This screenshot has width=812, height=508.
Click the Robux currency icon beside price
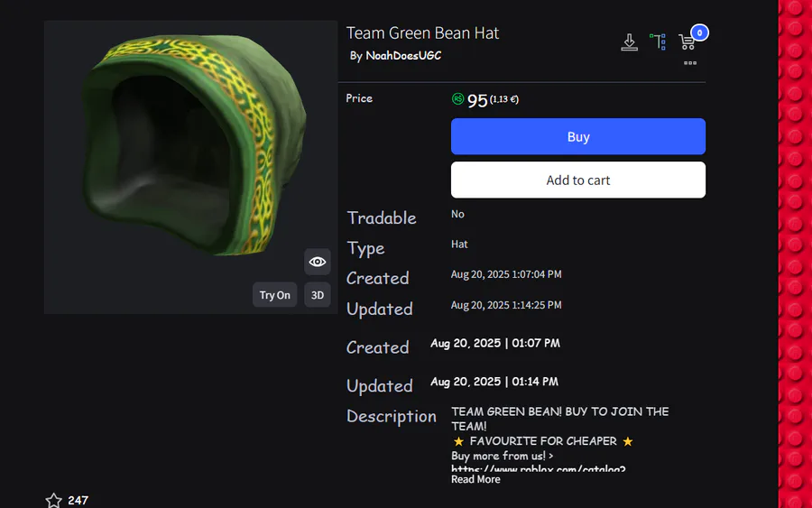pos(457,99)
